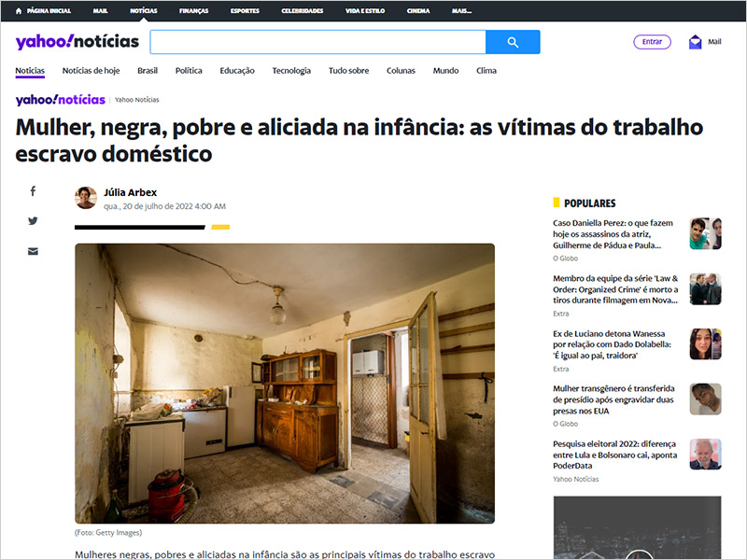Click the main kitchen article photo
Image resolution: width=747 pixels, height=560 pixels.
285,384
